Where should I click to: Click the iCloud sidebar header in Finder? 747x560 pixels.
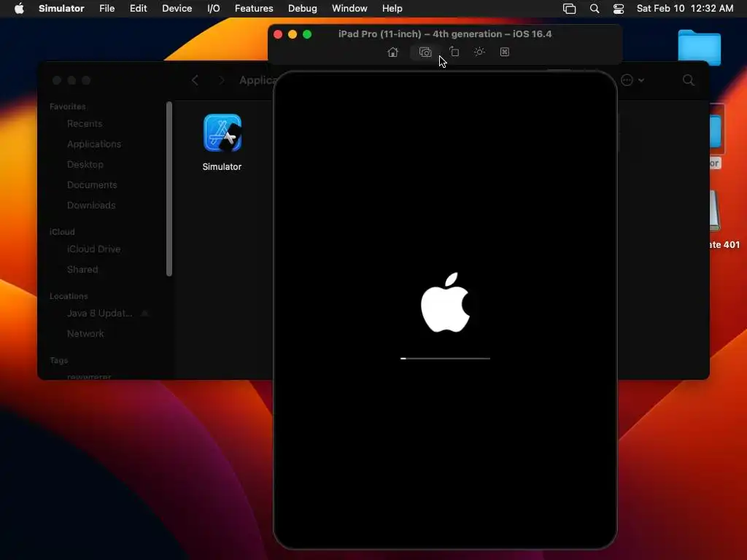pos(62,232)
